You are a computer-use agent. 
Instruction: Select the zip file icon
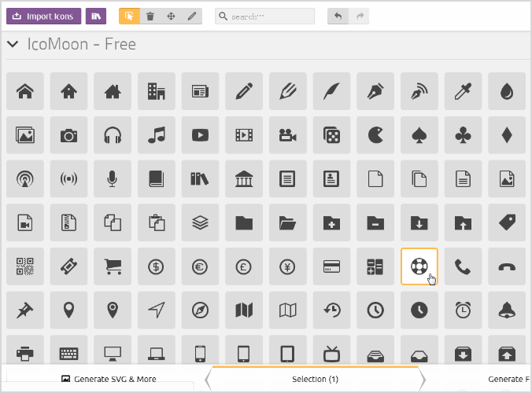point(69,222)
